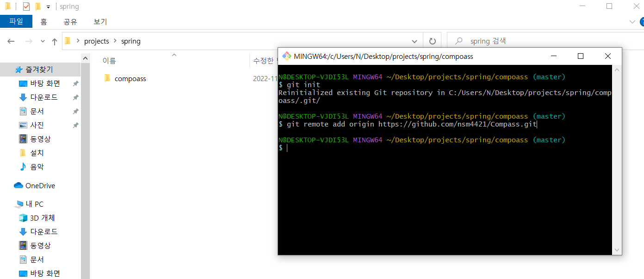Click scroll-up arrow of navigation pane

pos(85,58)
